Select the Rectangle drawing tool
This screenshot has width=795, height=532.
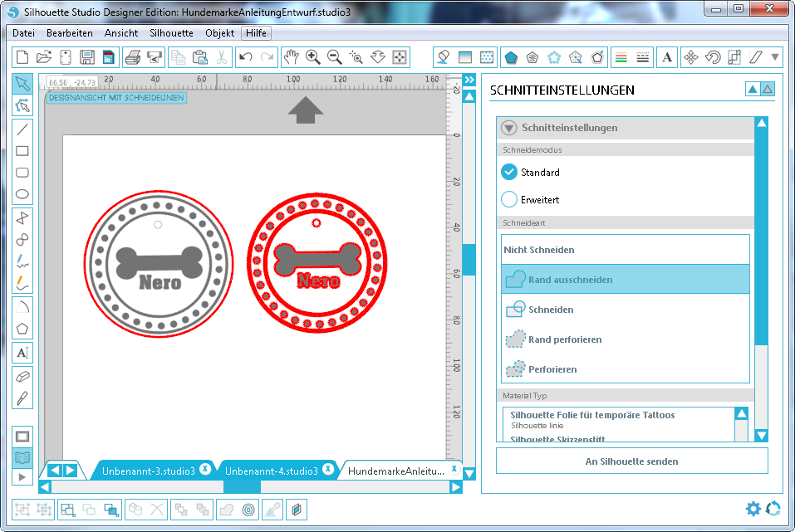(x=22, y=151)
